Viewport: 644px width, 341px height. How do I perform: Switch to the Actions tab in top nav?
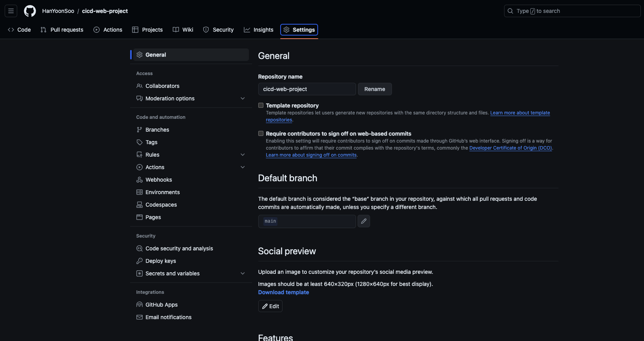pos(108,30)
